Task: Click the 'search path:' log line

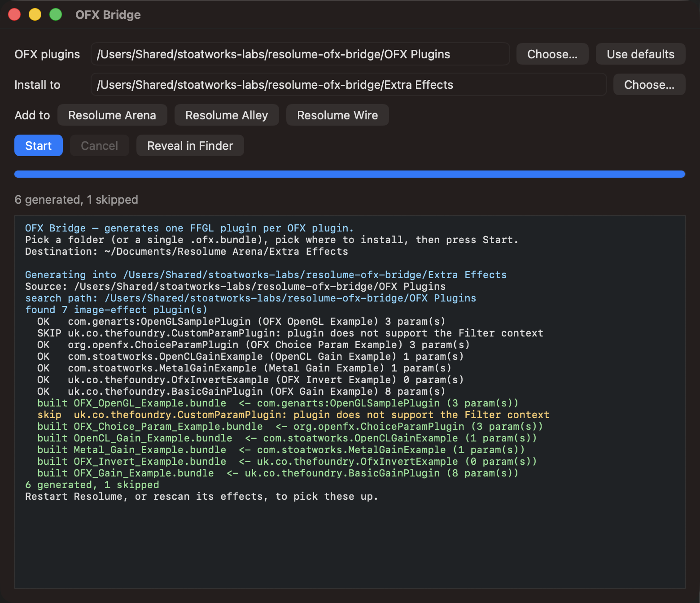Action: point(250,298)
